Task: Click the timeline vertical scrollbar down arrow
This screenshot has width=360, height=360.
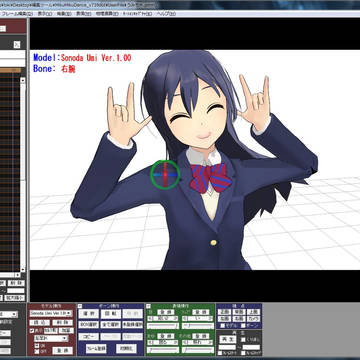Action: click(x=23, y=269)
